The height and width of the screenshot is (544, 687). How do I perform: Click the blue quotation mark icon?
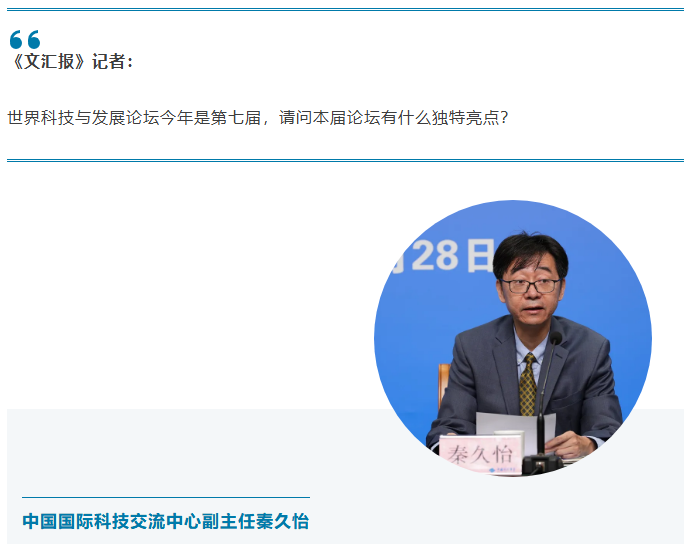(25, 39)
